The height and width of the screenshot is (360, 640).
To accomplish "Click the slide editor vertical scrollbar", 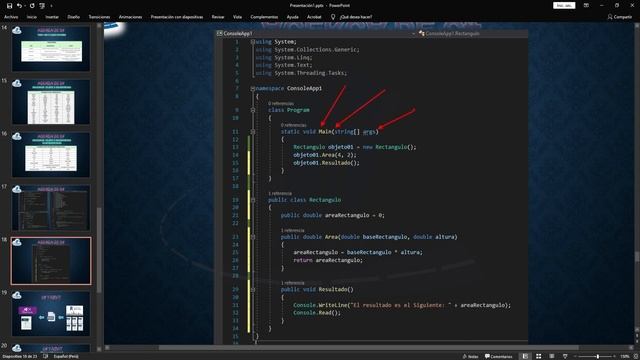I will [637, 257].
